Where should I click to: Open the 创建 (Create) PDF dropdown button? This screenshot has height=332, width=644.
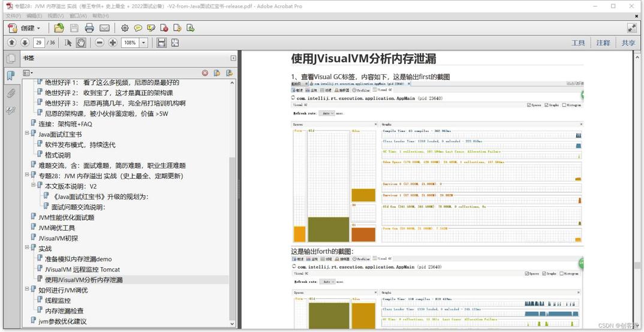[x=25, y=28]
